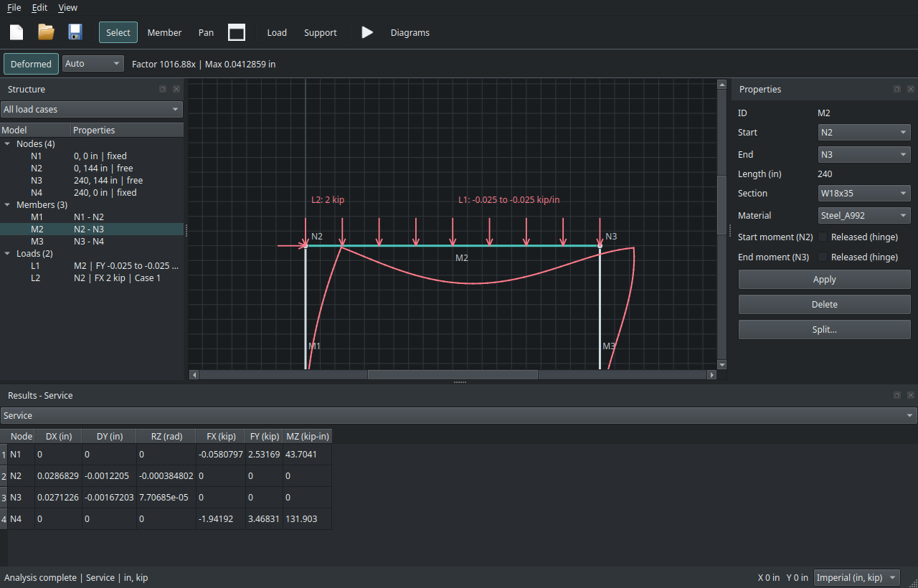Image resolution: width=918 pixels, height=588 pixels.
Task: Click the Apply button
Action: click(825, 280)
